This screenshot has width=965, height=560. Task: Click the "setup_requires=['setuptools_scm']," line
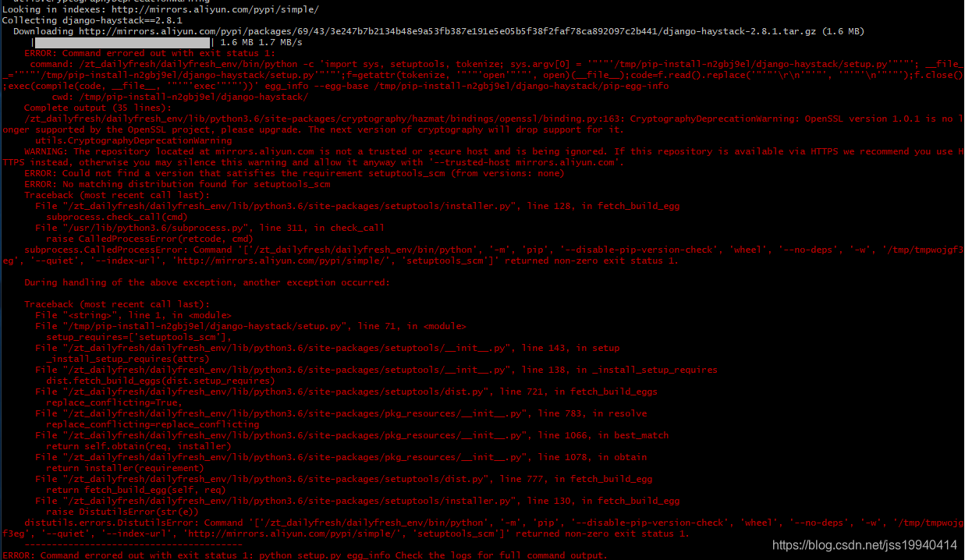[139, 337]
